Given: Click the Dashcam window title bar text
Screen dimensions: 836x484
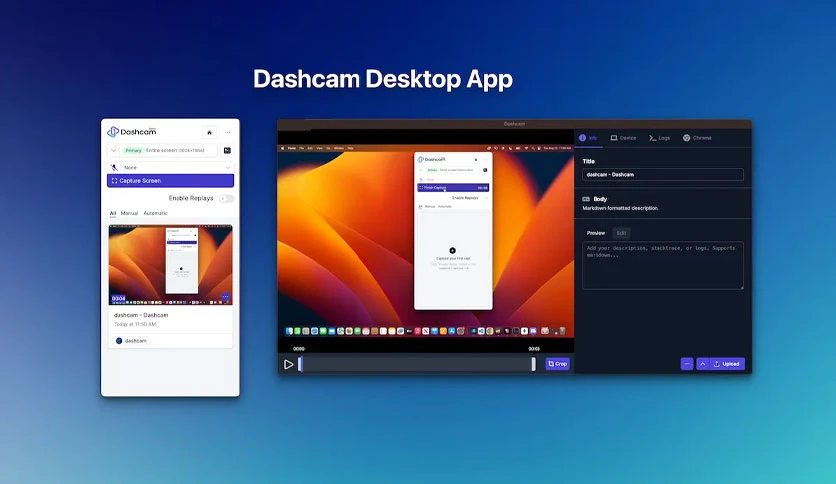Looking at the screenshot, I should click(514, 124).
